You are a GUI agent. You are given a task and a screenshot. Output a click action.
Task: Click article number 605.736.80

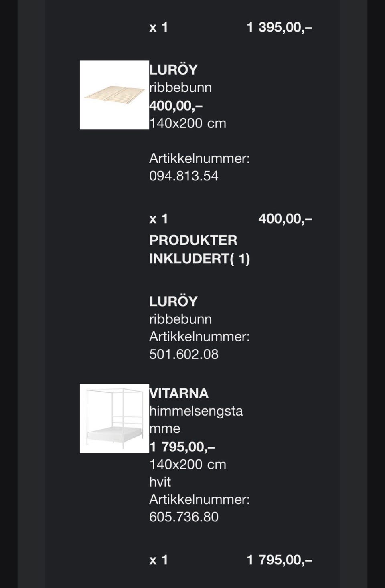(x=184, y=517)
